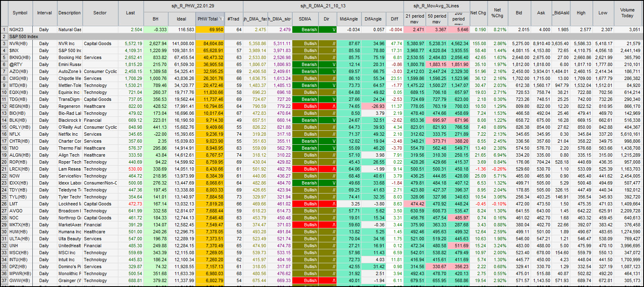644x287 pixels.
Task: Click the NGH23 symbol cell
Action: 20,30
